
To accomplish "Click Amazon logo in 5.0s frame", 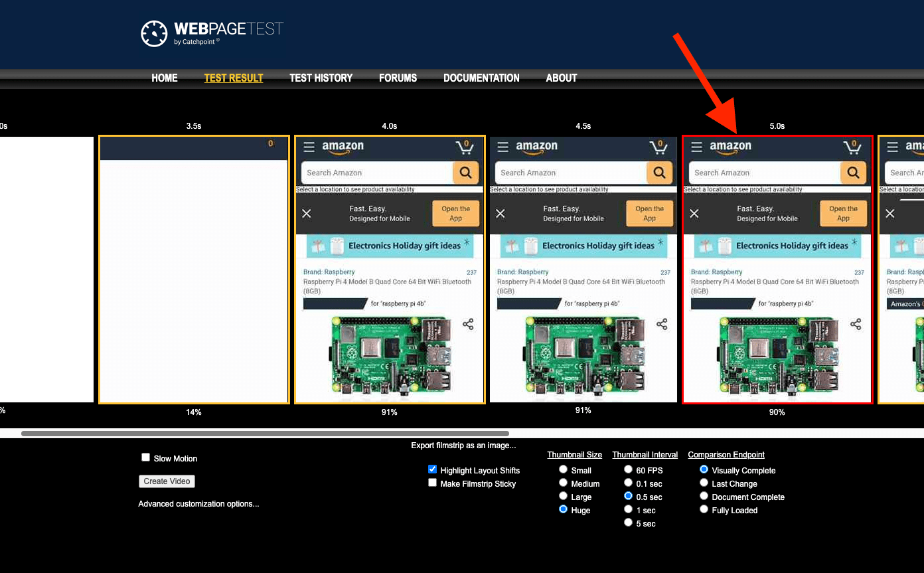I will coord(730,147).
